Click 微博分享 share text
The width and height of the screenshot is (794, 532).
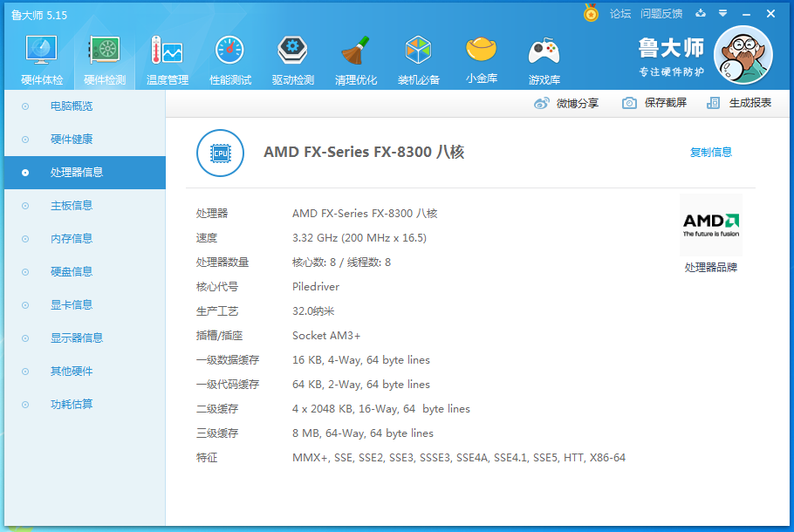coord(578,103)
